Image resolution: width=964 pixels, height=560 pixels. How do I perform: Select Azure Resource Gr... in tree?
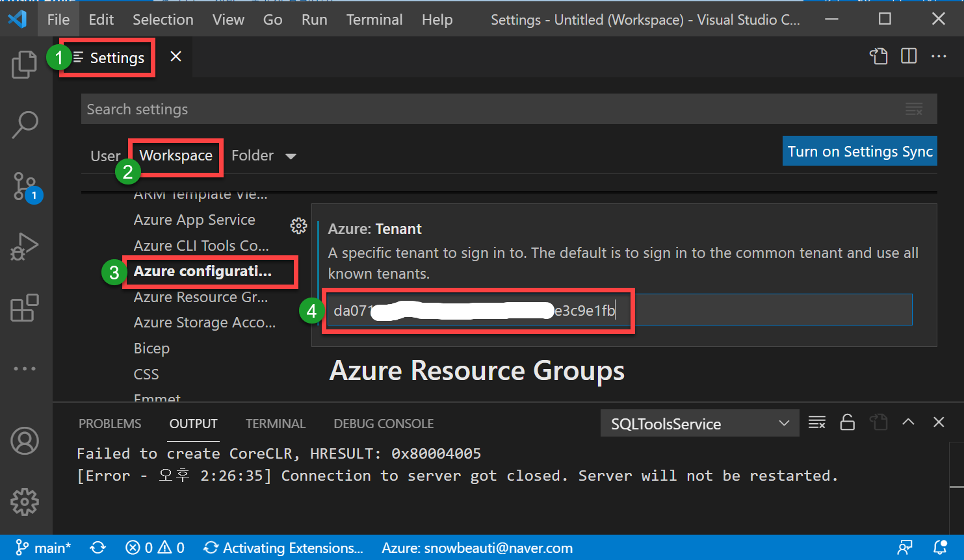(201, 297)
